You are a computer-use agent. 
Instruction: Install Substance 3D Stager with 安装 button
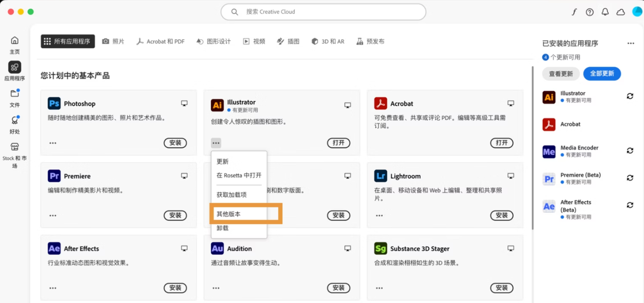point(502,288)
